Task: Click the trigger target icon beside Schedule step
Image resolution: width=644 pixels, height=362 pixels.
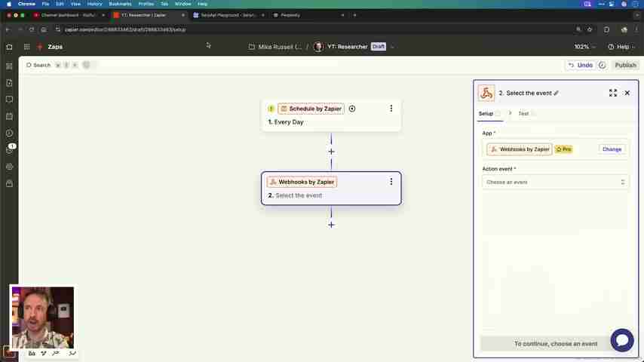Action: click(352, 109)
